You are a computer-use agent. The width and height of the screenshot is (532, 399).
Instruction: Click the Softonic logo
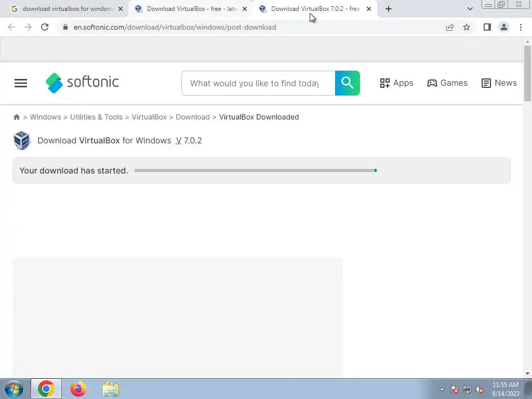click(82, 83)
